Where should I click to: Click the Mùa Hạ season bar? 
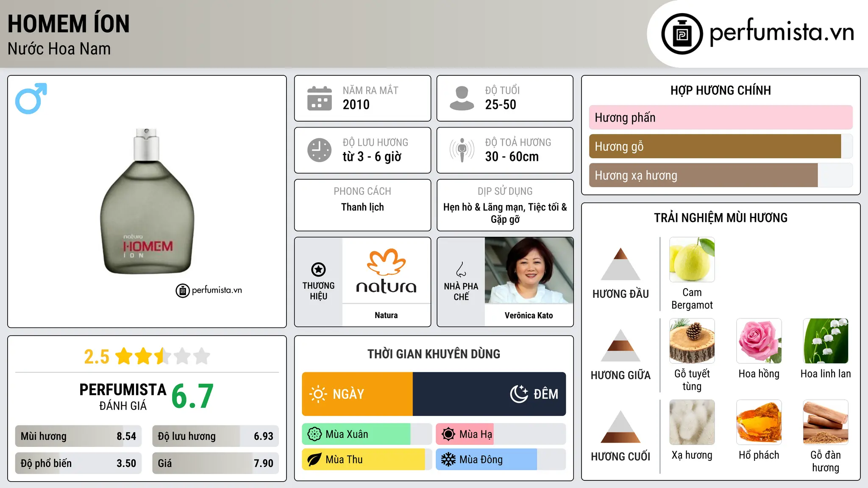tap(501, 434)
